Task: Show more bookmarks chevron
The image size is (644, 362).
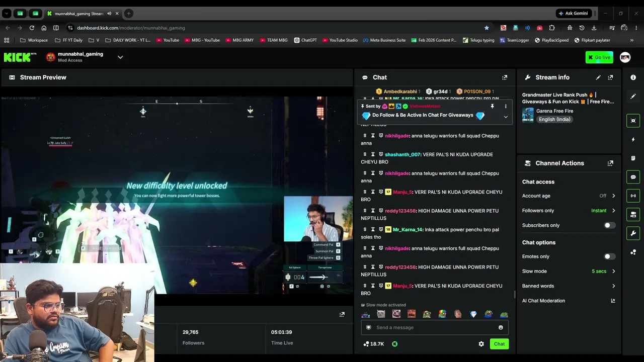Action: (632, 40)
